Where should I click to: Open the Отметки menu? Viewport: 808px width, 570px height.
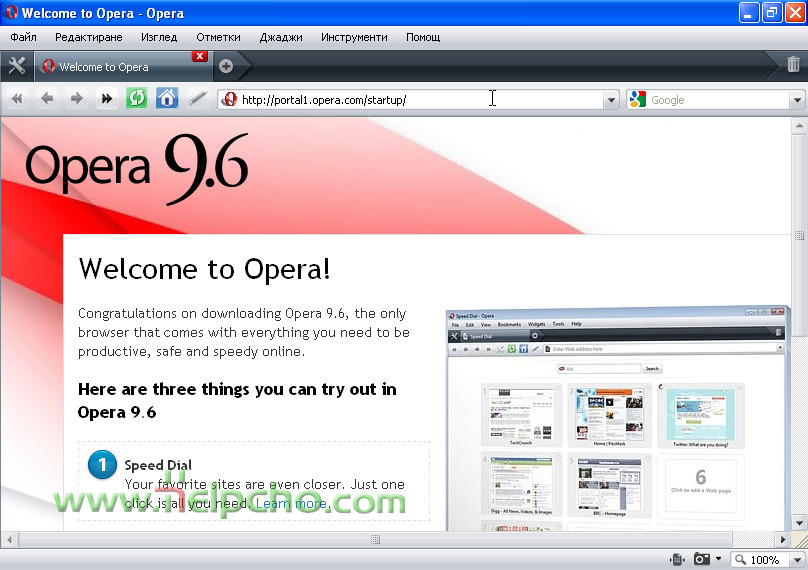point(218,37)
